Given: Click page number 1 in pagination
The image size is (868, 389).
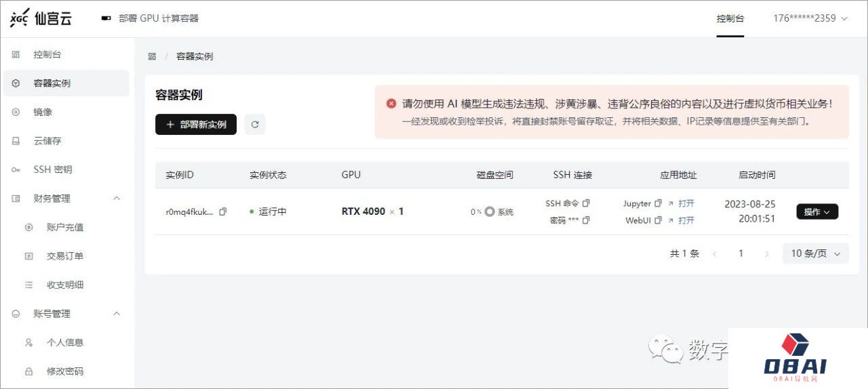Looking at the screenshot, I should click(x=741, y=253).
